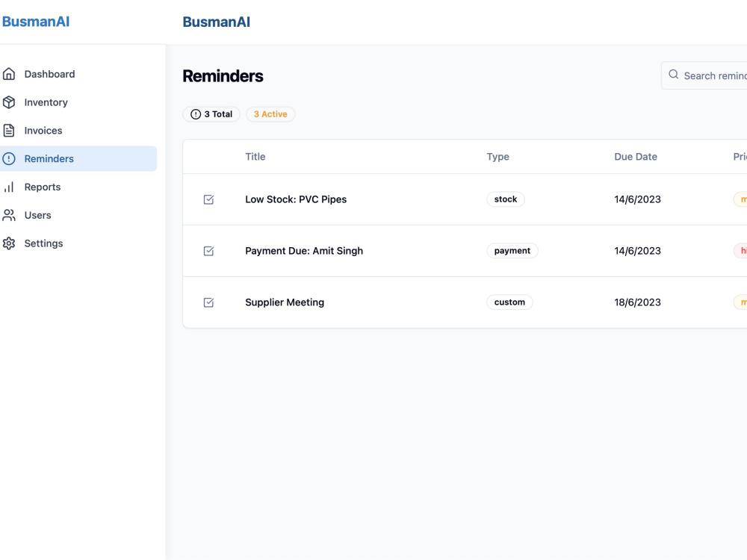Click due date 18/6/2023 for Supplier Meeting

[x=637, y=302]
